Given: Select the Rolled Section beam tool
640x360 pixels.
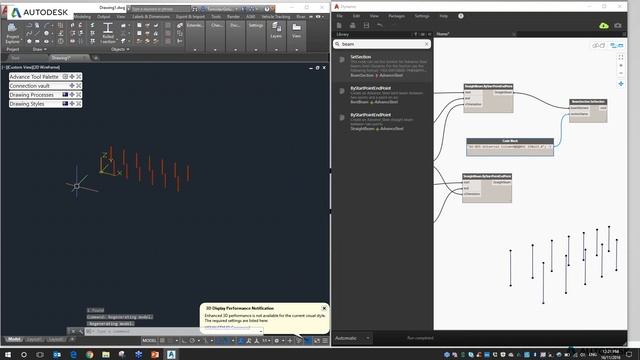Looking at the screenshot, I should pyautogui.click(x=108, y=33).
